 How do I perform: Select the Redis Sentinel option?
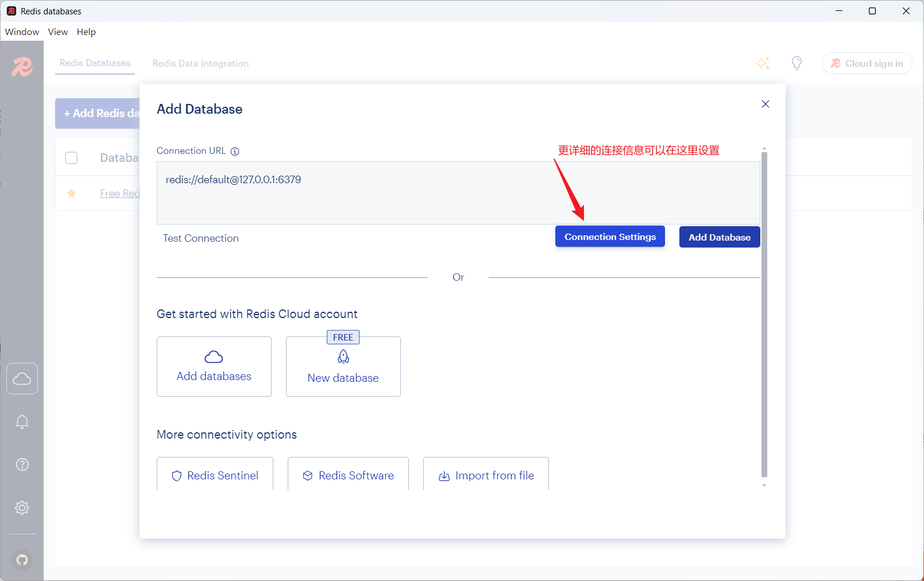point(215,475)
